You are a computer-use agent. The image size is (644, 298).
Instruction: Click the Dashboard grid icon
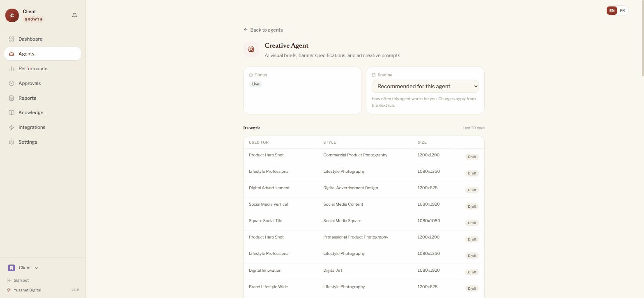11,39
